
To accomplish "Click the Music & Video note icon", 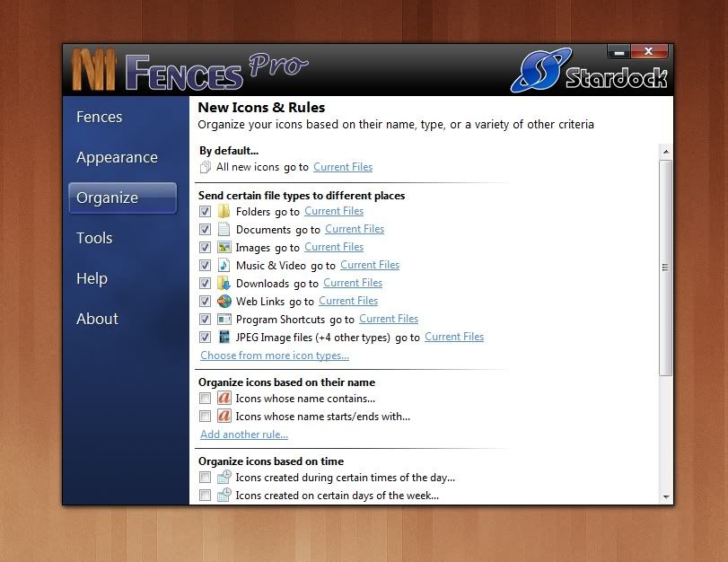I will pyautogui.click(x=224, y=265).
